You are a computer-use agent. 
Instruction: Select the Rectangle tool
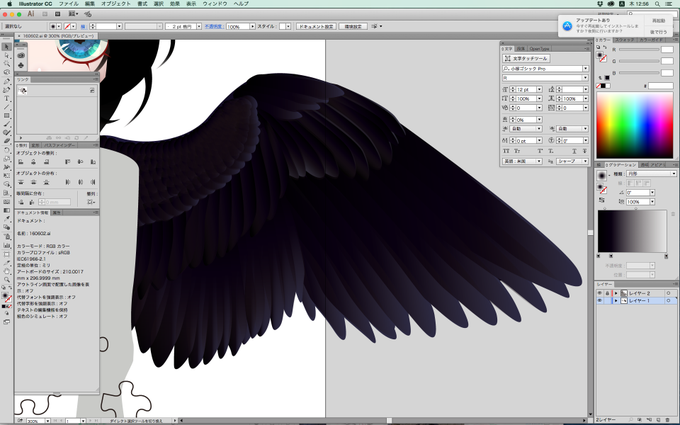(x=7, y=116)
